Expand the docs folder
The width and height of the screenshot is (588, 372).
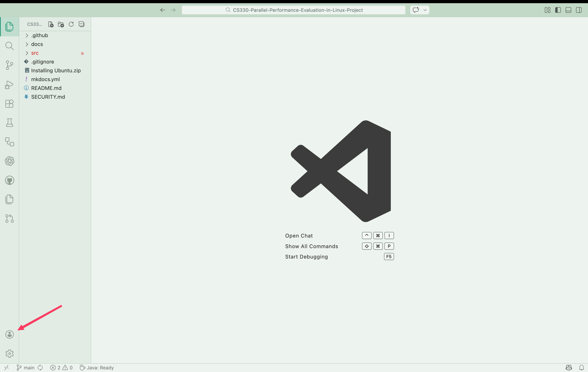55,44
